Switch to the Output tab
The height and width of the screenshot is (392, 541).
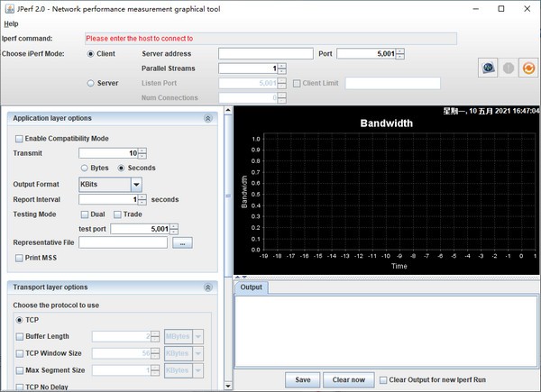pyautogui.click(x=252, y=287)
